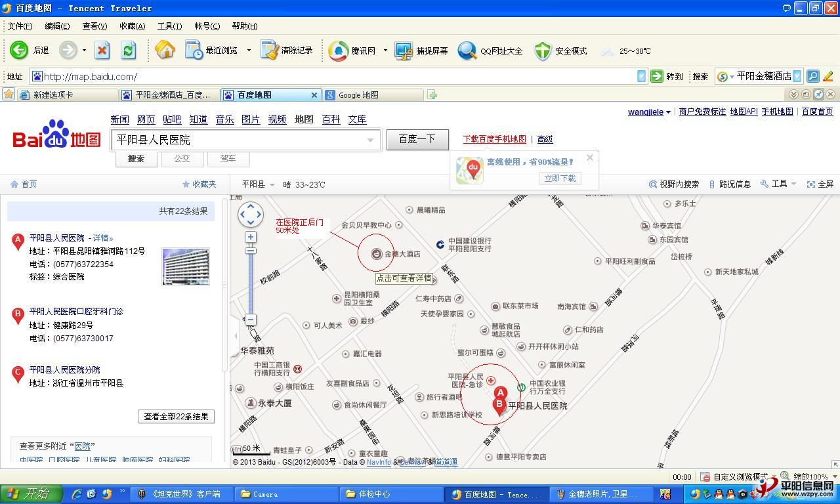840x504 pixels.
Task: Click the 中国建设银行 bank map icon
Action: (440, 245)
